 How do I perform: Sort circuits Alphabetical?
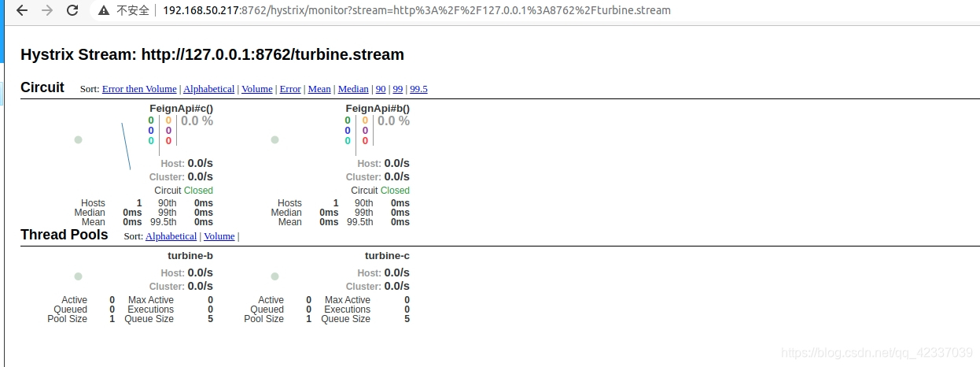[x=208, y=89]
